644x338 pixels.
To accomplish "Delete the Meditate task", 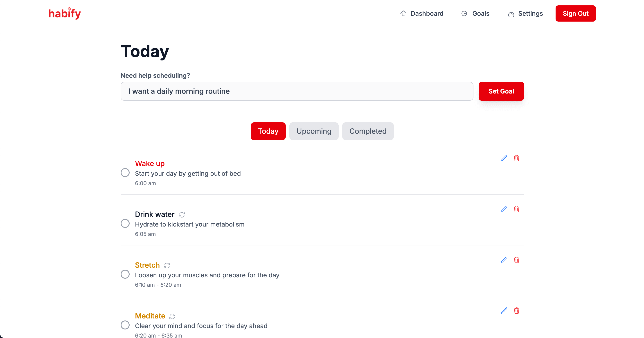I will tap(516, 311).
